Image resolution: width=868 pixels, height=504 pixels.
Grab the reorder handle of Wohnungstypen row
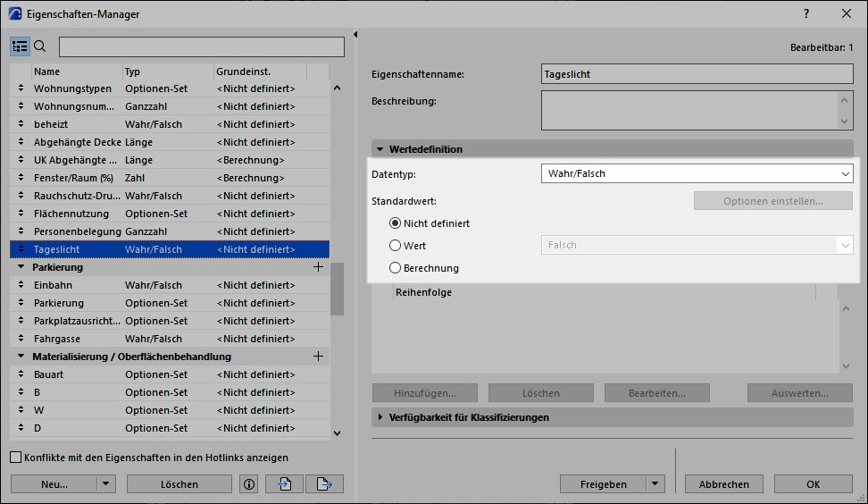pyautogui.click(x=21, y=88)
